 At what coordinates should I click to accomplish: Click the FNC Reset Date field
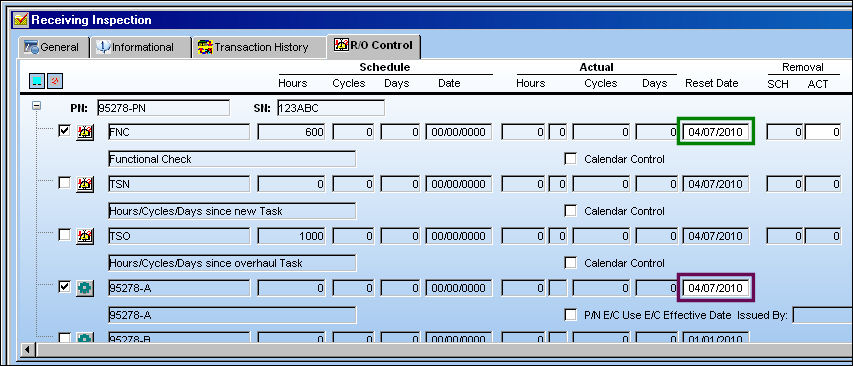[x=716, y=132]
